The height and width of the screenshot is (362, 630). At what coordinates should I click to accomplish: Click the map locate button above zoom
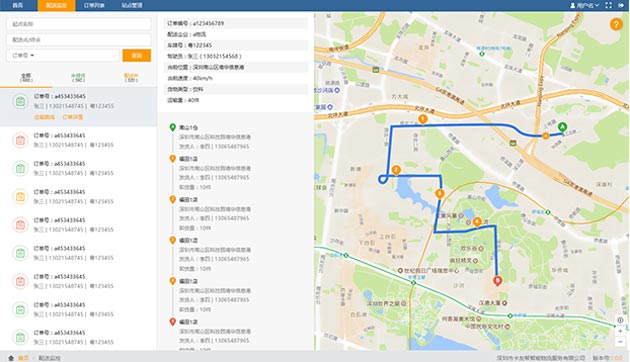click(620, 320)
